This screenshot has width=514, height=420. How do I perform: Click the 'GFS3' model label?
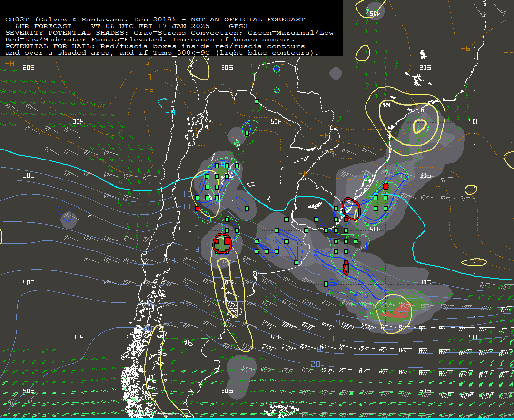[238, 26]
